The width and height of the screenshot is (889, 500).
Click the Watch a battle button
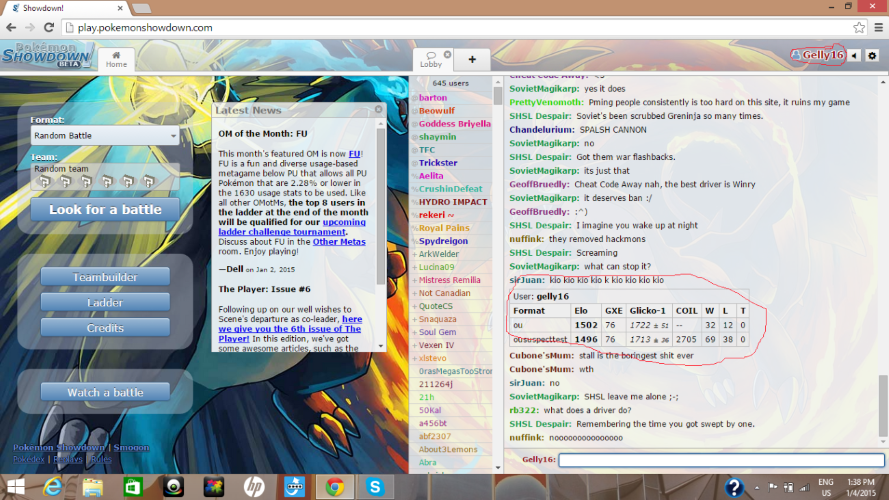(x=105, y=392)
